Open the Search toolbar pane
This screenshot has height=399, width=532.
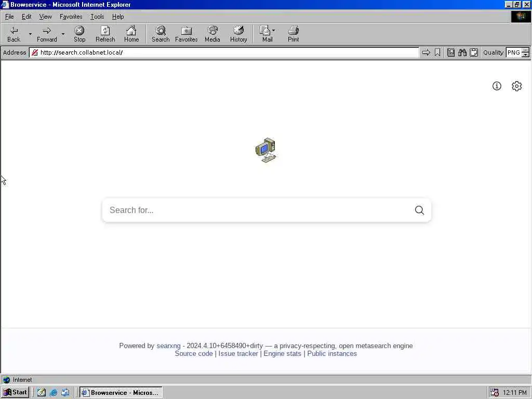click(161, 34)
